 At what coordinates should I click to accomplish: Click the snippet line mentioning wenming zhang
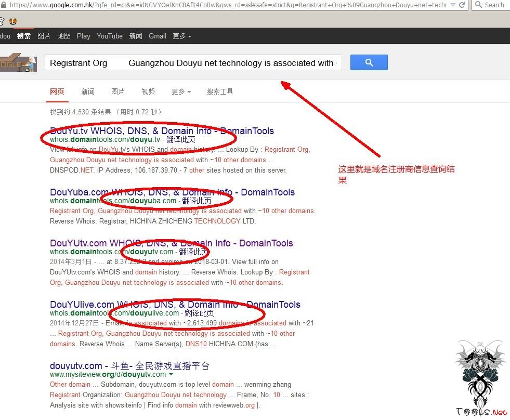click(x=171, y=385)
